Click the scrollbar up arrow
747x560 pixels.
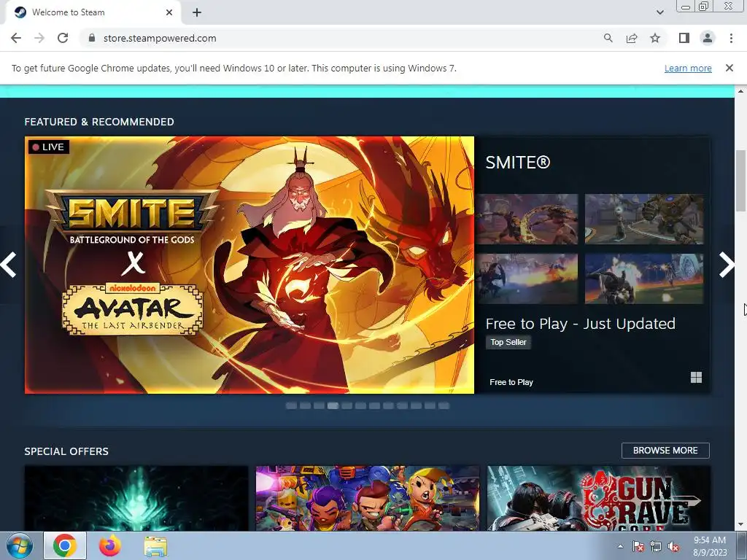741,91
